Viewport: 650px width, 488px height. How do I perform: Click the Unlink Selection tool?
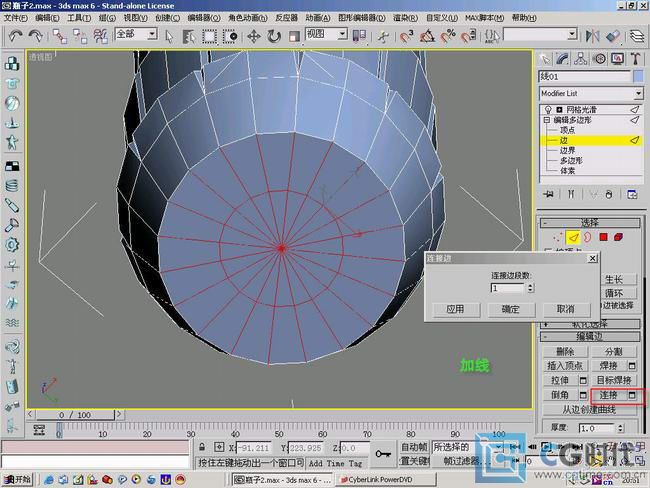click(x=80, y=36)
